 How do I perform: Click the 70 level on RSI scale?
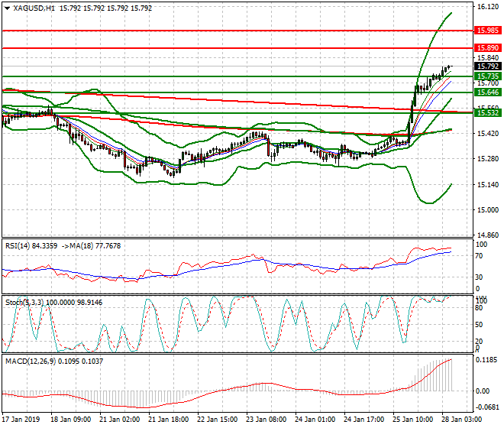coord(480,257)
